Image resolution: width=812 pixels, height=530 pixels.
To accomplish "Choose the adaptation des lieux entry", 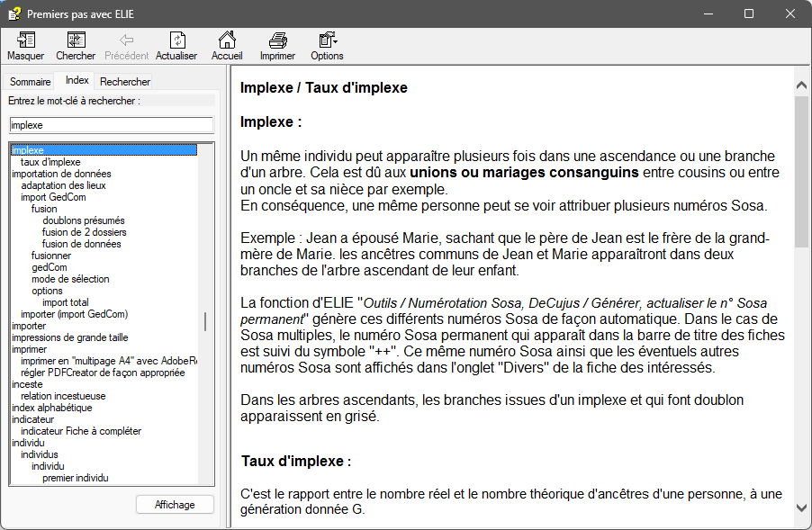I will coord(63,185).
